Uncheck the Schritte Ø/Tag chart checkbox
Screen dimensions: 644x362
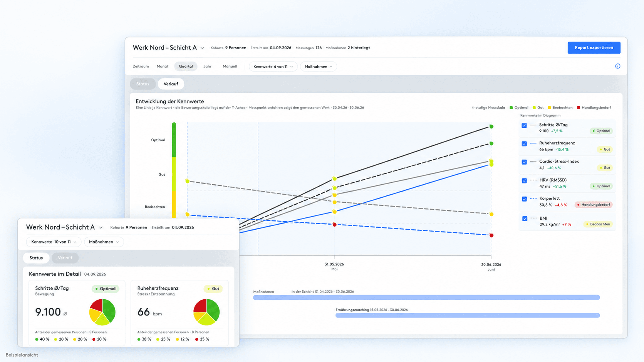(x=524, y=125)
